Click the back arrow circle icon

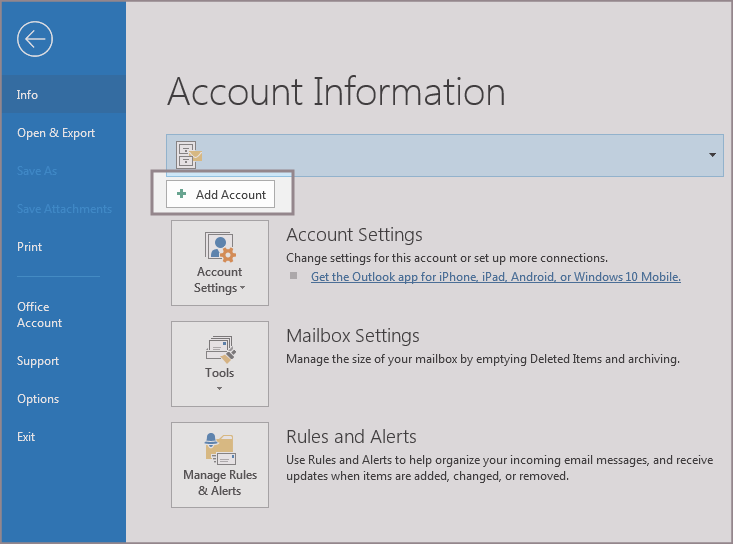pos(35,39)
